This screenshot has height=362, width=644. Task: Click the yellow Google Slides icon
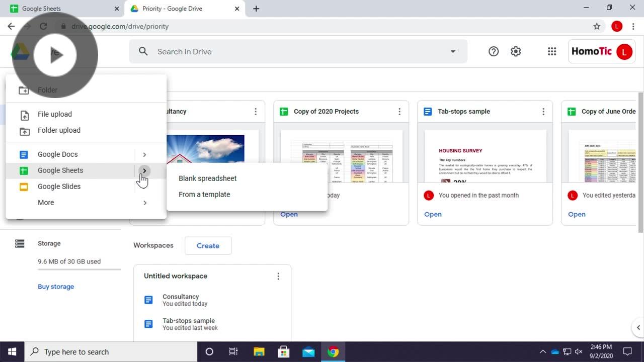coord(24,187)
